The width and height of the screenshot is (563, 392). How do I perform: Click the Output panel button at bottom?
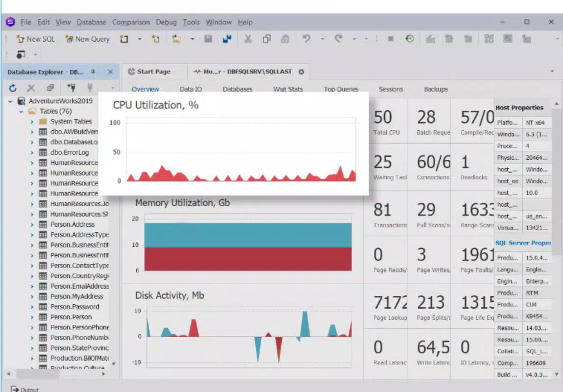pyautogui.click(x=24, y=389)
